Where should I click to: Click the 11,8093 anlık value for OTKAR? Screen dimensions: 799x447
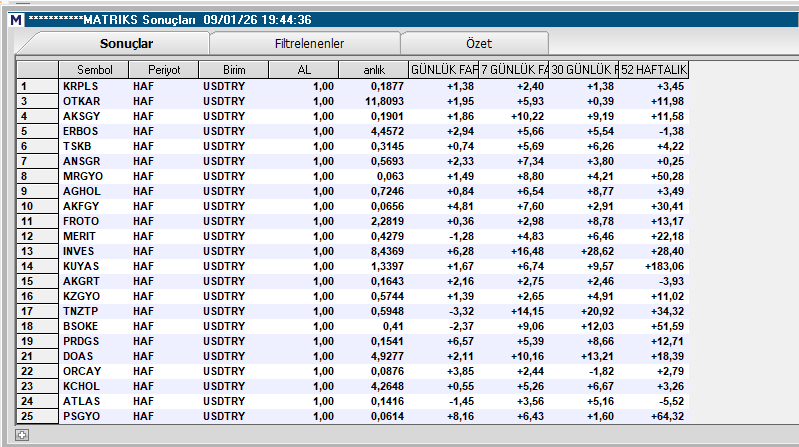coord(384,101)
